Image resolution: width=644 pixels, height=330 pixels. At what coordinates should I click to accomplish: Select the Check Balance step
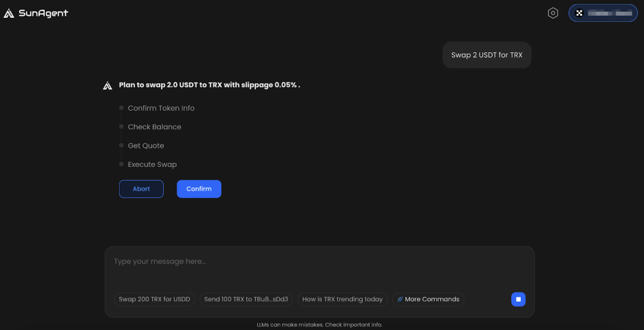[154, 126]
